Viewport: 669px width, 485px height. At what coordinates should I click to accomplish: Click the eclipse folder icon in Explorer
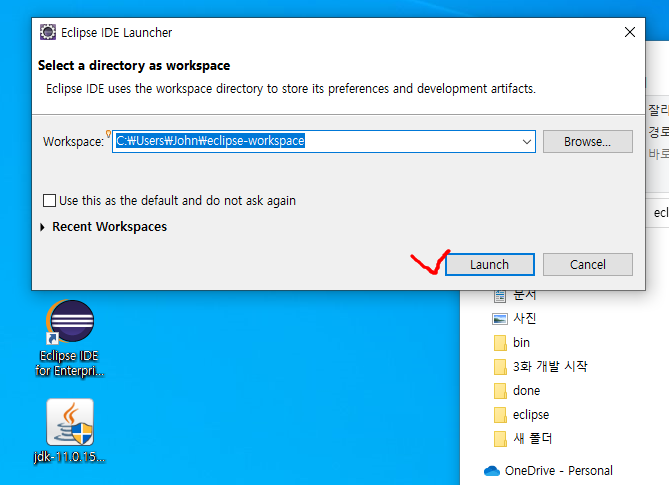pyautogui.click(x=500, y=415)
